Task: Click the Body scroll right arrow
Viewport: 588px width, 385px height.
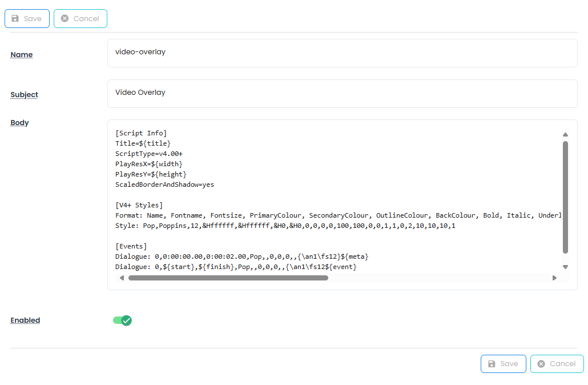Action: click(554, 278)
